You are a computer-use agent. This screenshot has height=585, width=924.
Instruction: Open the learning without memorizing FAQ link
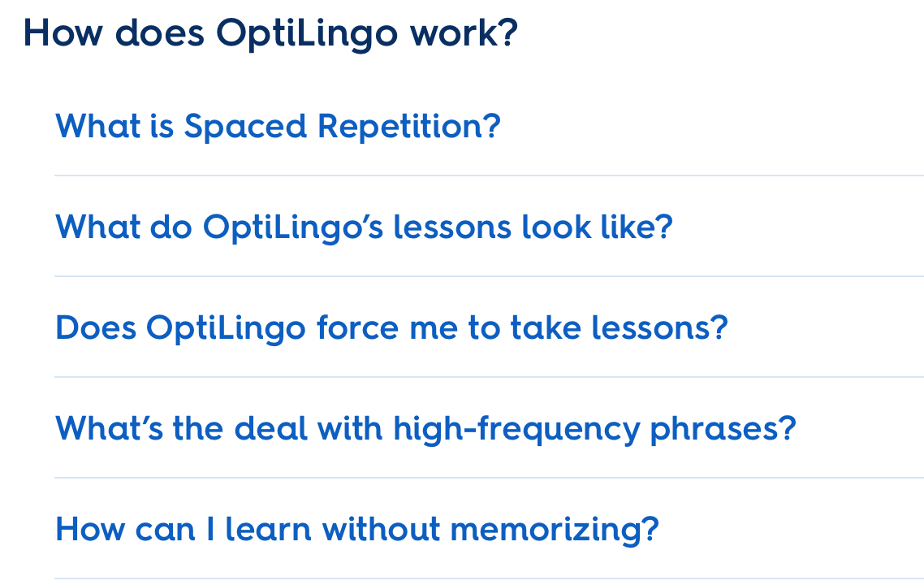pos(356,530)
